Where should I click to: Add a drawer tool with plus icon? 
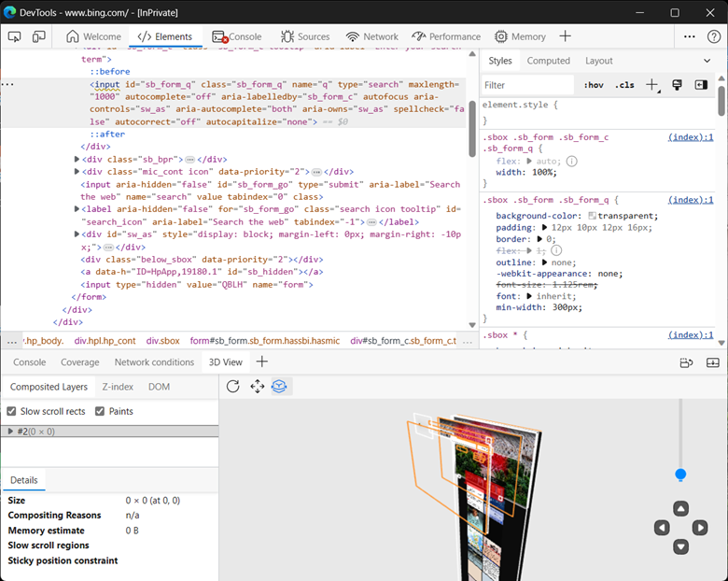[262, 361]
